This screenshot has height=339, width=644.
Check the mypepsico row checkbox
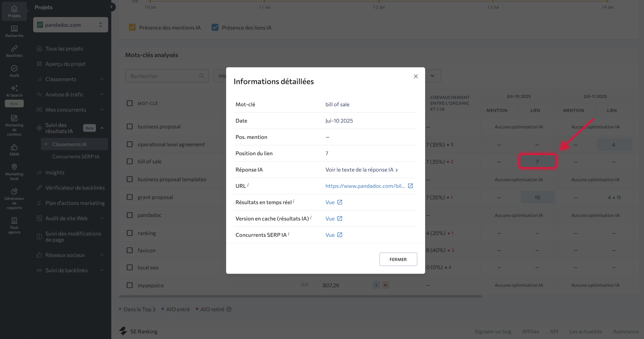pyautogui.click(x=130, y=285)
